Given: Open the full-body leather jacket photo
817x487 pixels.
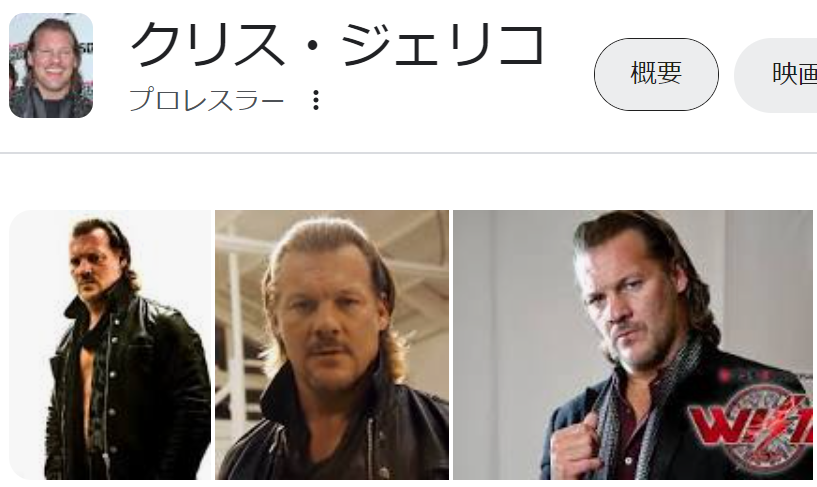Looking at the screenshot, I should click(x=110, y=345).
